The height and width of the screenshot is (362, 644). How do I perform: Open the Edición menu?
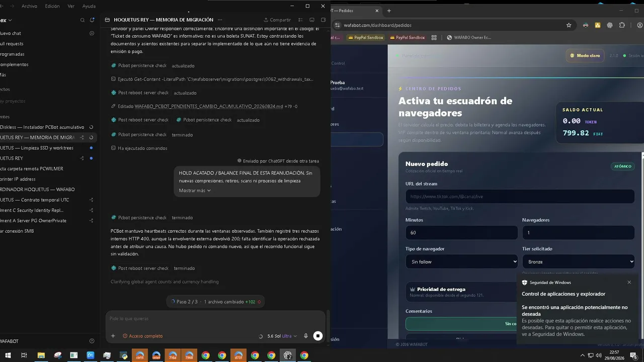(x=52, y=6)
